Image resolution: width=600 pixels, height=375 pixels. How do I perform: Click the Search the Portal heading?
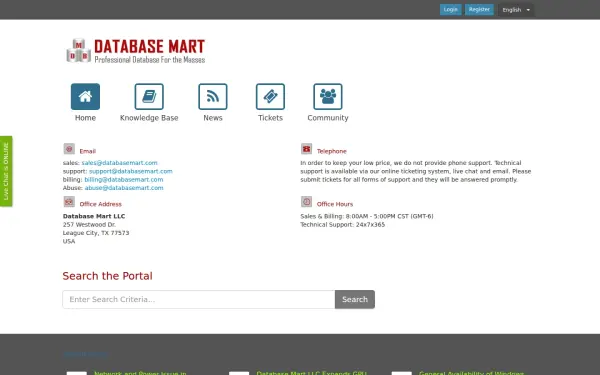pyautogui.click(x=108, y=276)
